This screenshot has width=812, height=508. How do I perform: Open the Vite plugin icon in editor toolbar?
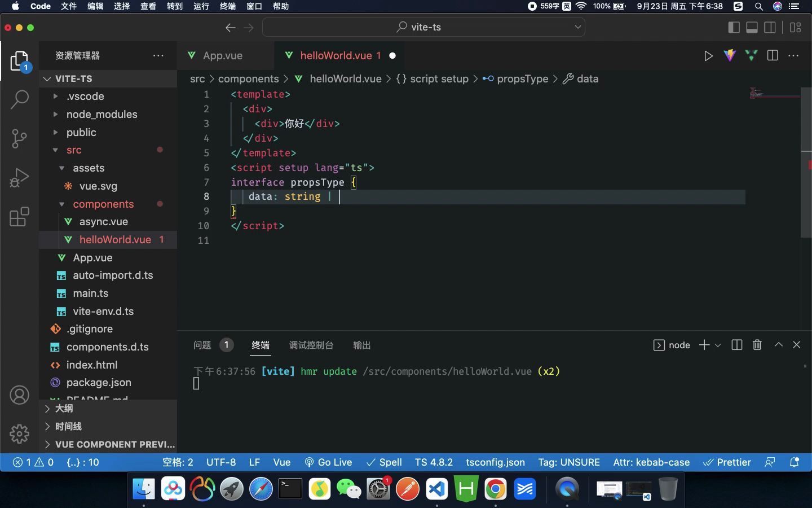click(730, 56)
